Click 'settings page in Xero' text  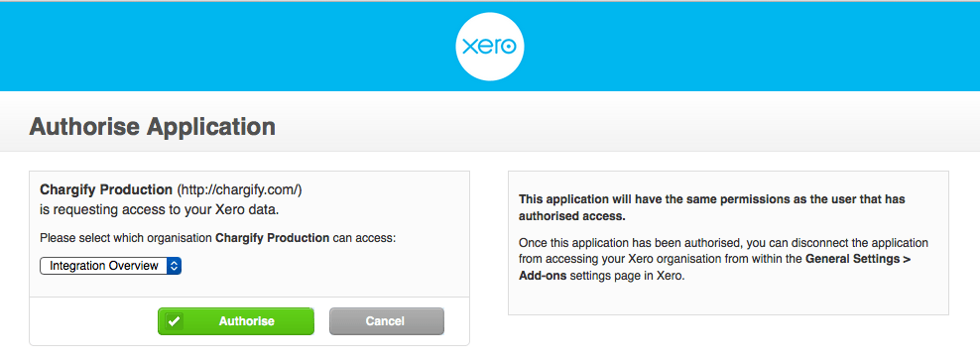click(x=628, y=276)
